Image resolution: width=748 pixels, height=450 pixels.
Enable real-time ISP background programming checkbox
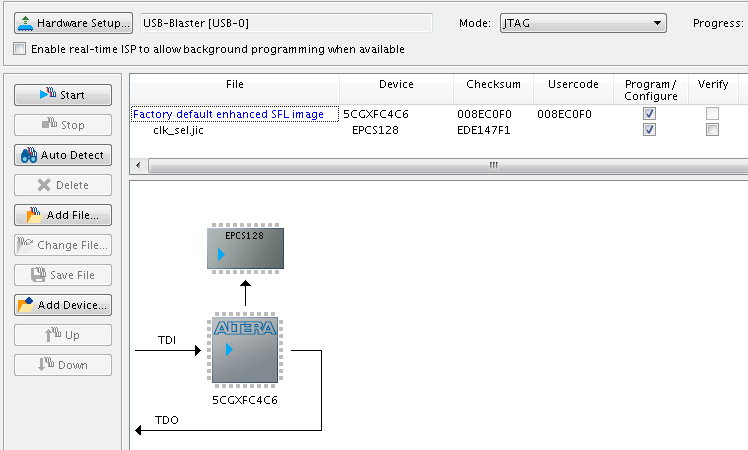[x=20, y=49]
